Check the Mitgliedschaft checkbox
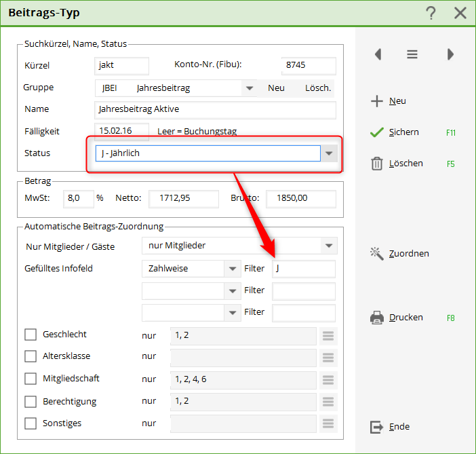 [31, 379]
